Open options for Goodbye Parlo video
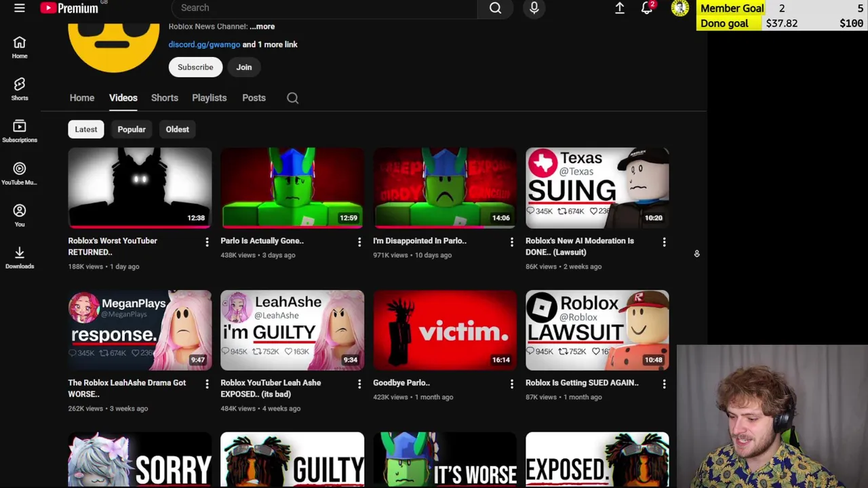Screen dimensions: 868x488 click(511, 384)
